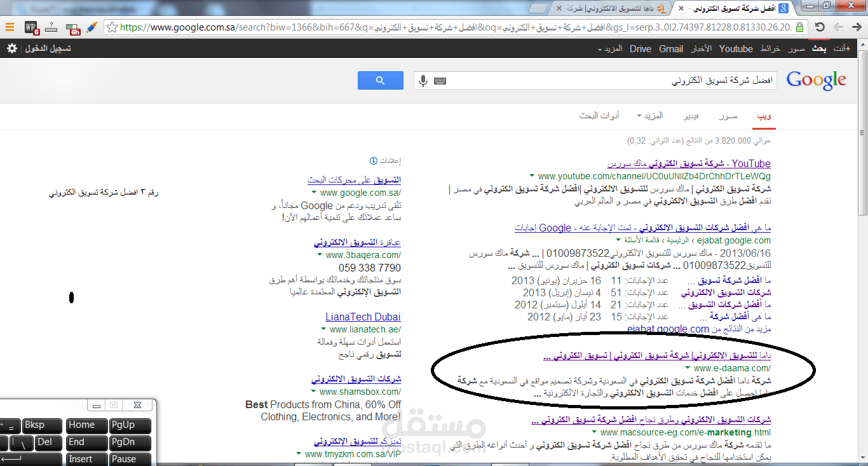Click Home key on on-screen keyboard
This screenshot has width=868, height=466.
(86, 425)
